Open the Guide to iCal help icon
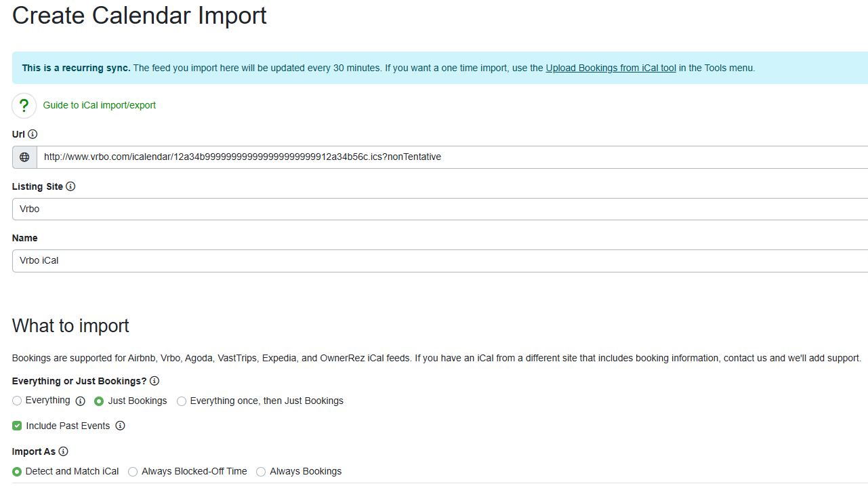 pos(24,105)
